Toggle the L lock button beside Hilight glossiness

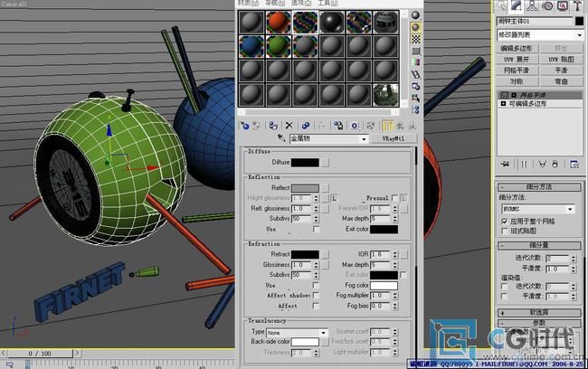334,198
